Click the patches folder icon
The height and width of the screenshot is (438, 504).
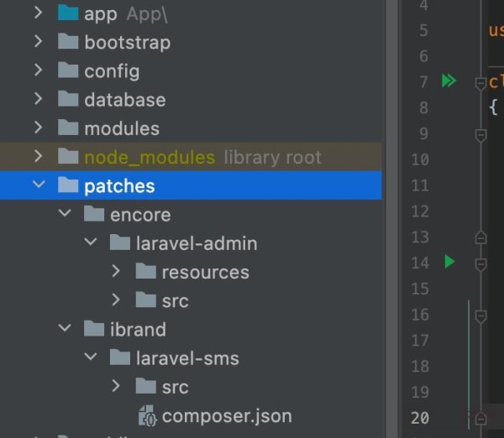[x=68, y=186]
